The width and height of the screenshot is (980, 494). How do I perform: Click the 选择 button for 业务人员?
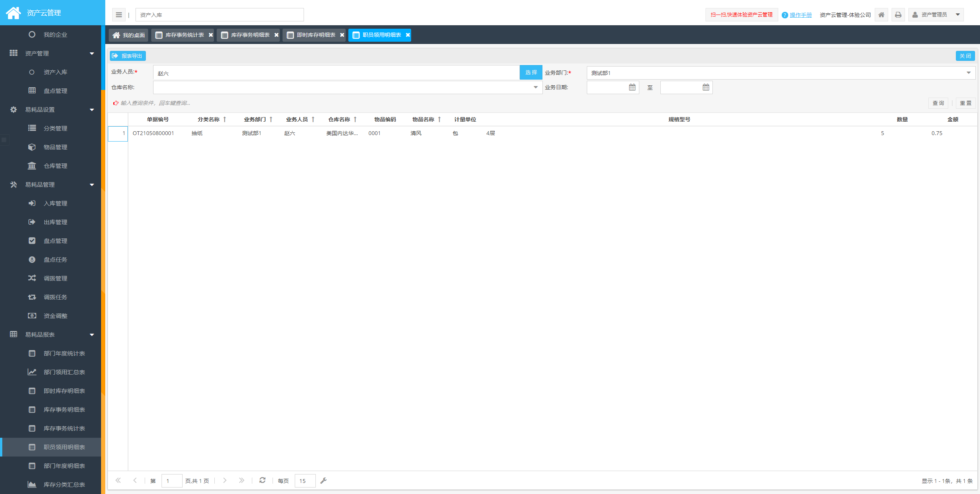pos(531,72)
